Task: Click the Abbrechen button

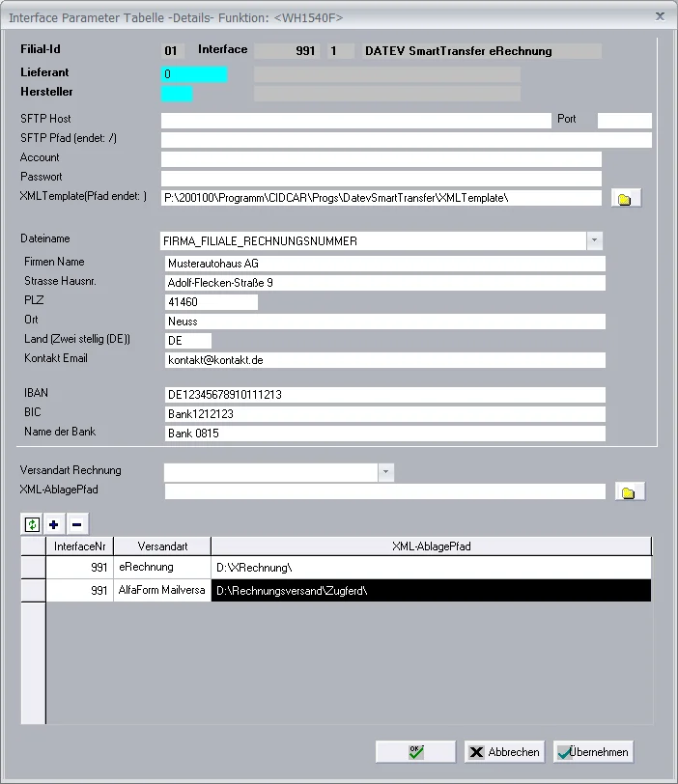Action: pyautogui.click(x=504, y=752)
